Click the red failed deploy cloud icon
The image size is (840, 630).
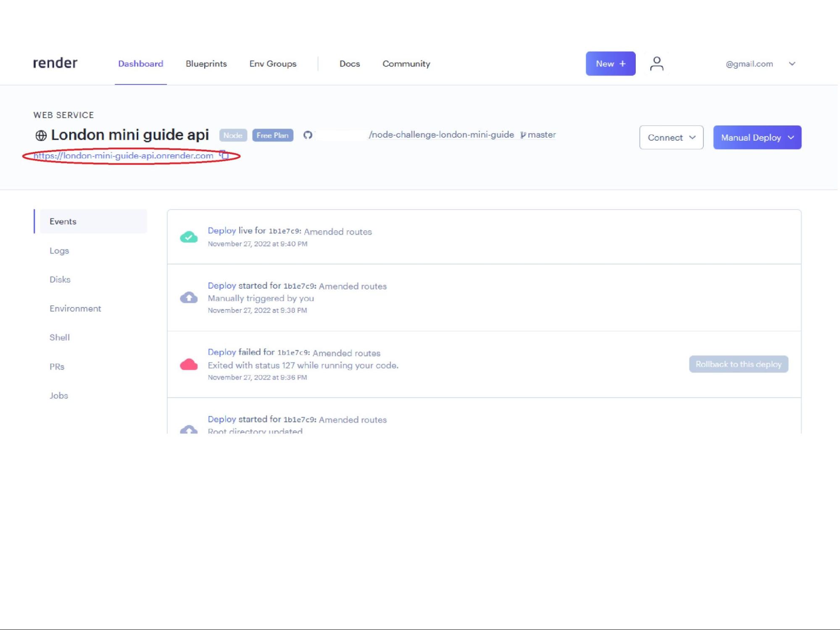189,365
